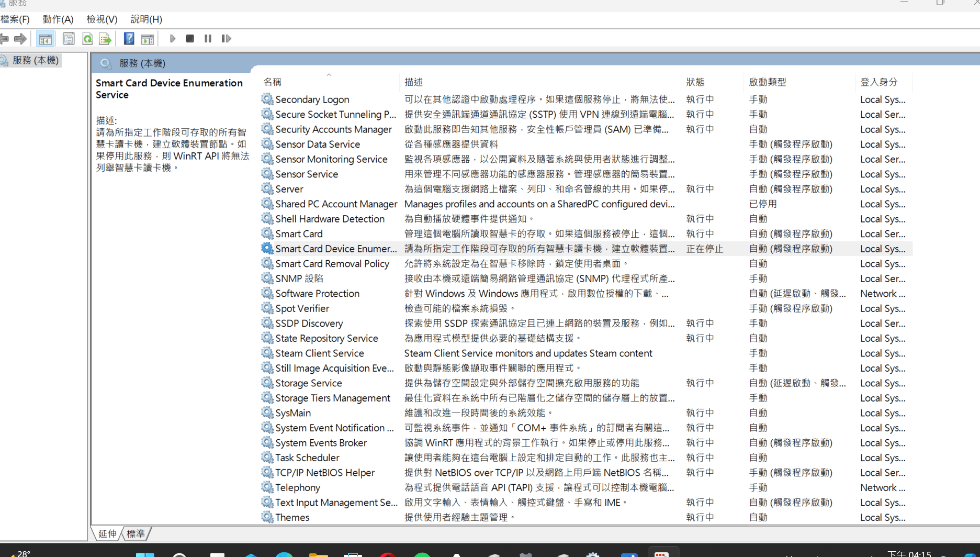Viewport: 980px width, 557px height.
Task: Sort by the 登入身分 column header
Action: coord(884,82)
